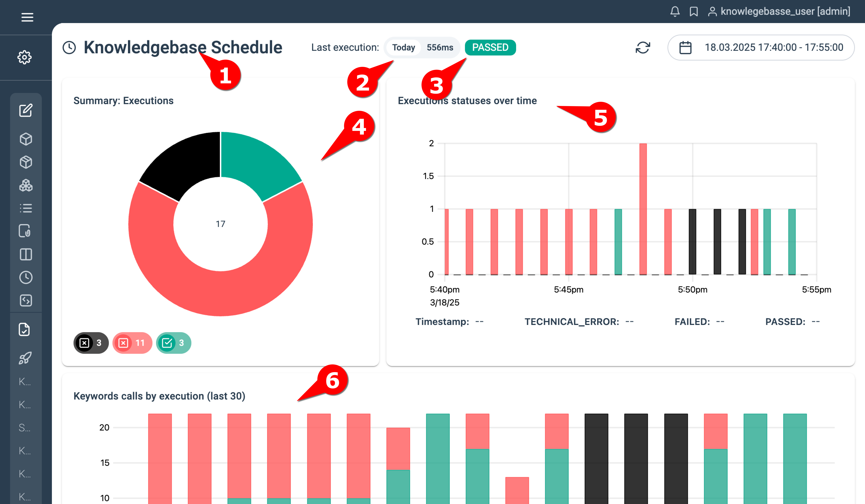
Task: Click the notifications bell icon
Action: pyautogui.click(x=675, y=11)
